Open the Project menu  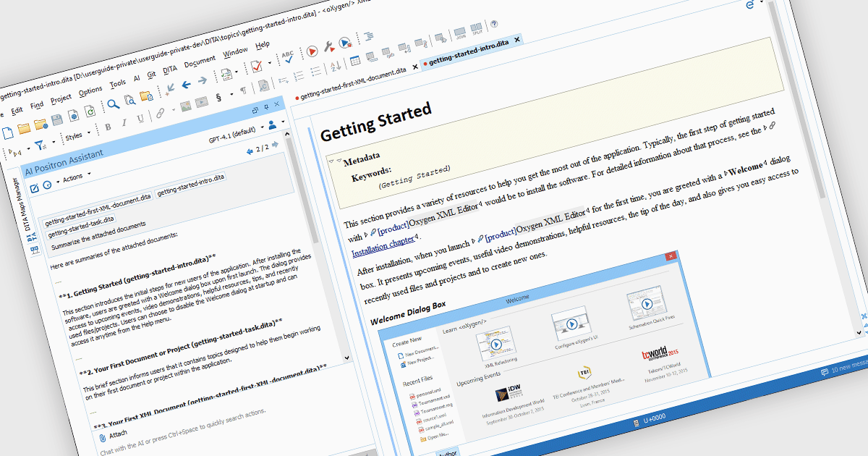click(61, 98)
